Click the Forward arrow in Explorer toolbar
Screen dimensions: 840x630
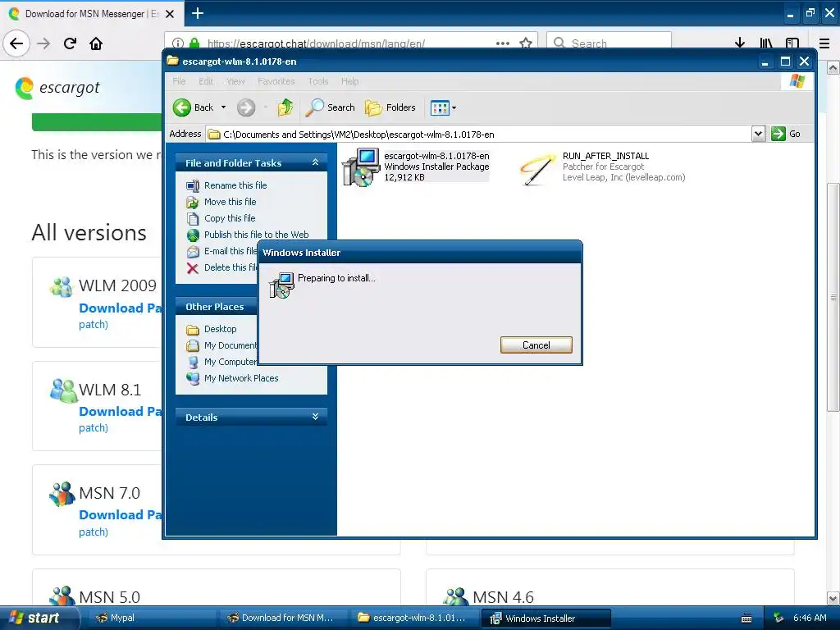point(246,107)
